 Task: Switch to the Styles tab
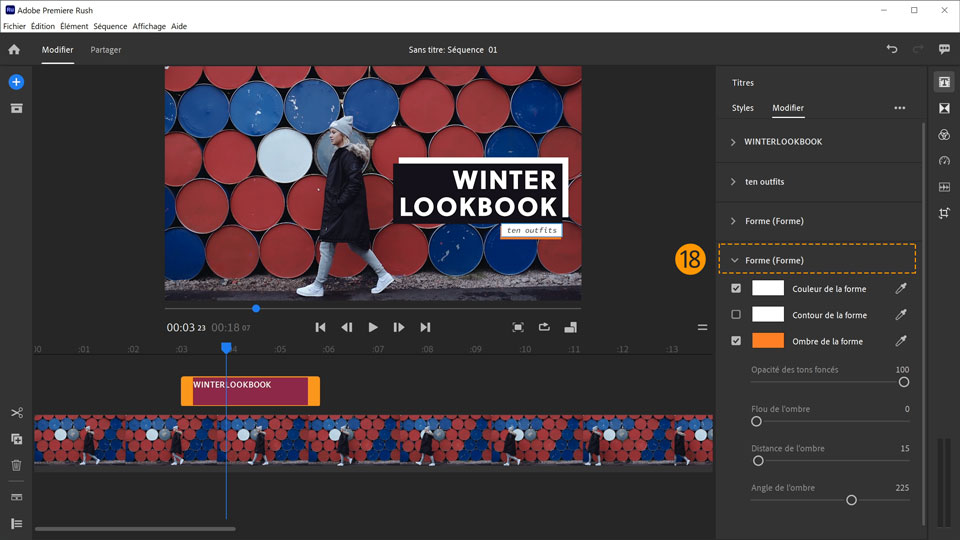point(743,108)
